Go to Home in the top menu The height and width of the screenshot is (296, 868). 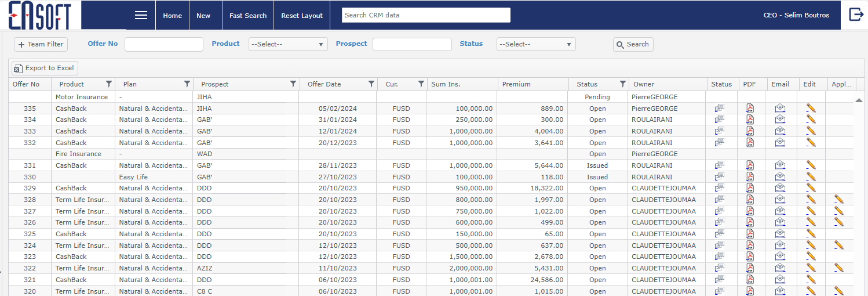tap(172, 16)
